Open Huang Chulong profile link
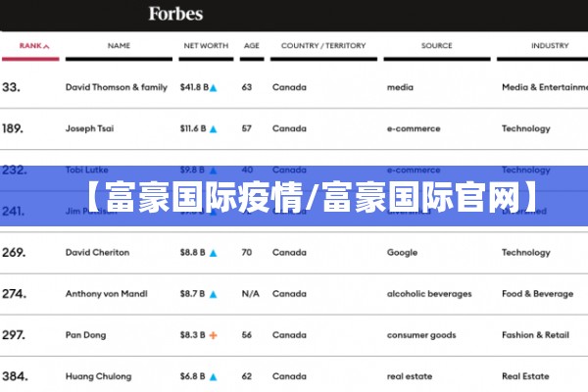 click(x=99, y=376)
